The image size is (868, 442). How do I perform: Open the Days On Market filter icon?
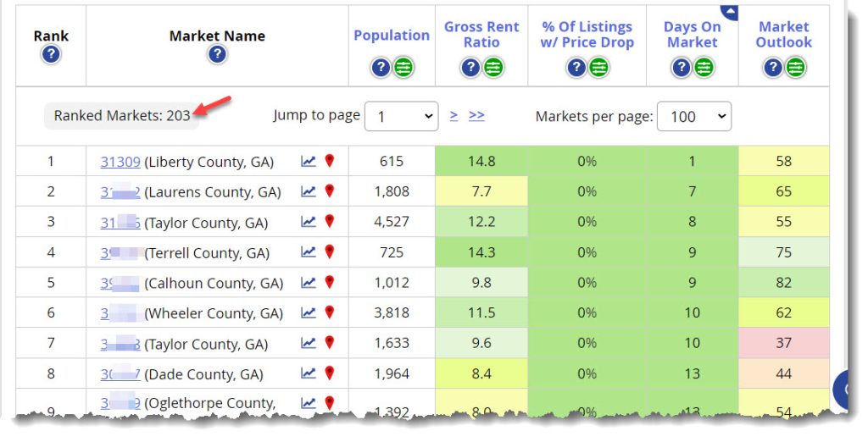[x=704, y=68]
